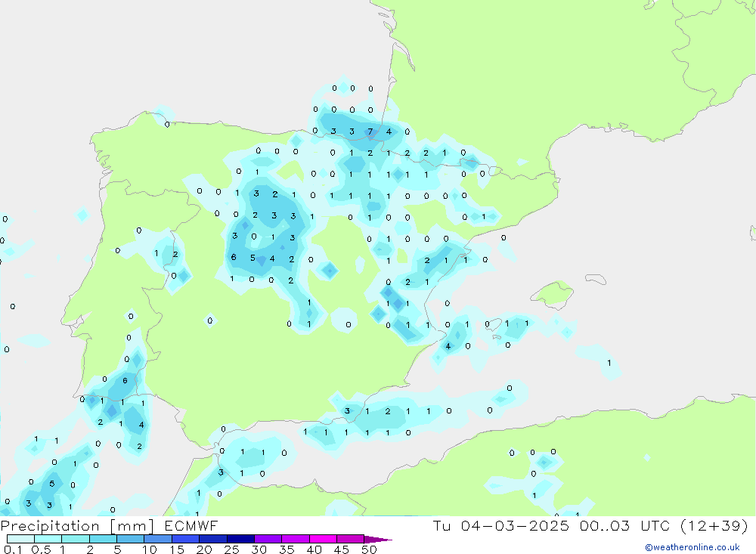756x554 pixels.
Task: Click the legend label '25'
Action: click(231, 549)
